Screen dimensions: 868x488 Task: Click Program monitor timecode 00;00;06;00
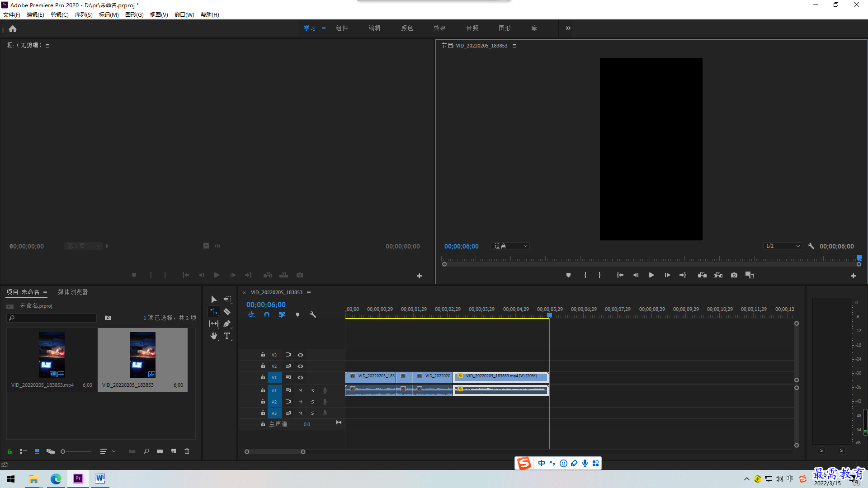click(x=461, y=246)
